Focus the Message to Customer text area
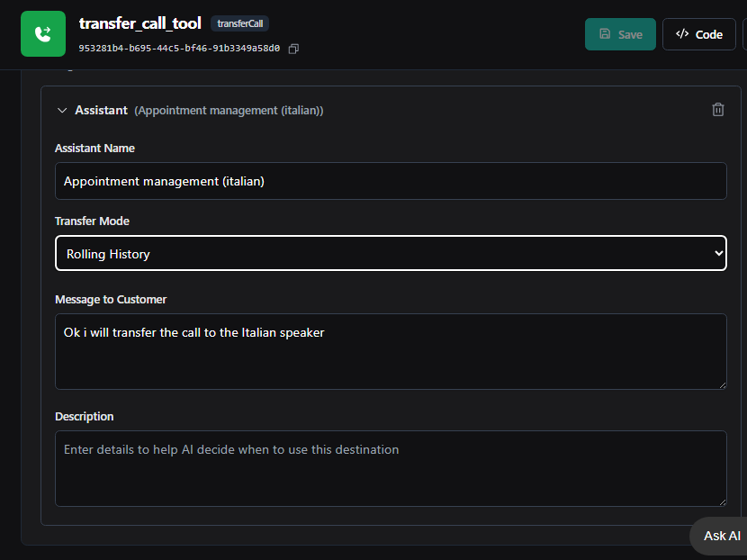Image resolution: width=747 pixels, height=560 pixels. (391, 351)
